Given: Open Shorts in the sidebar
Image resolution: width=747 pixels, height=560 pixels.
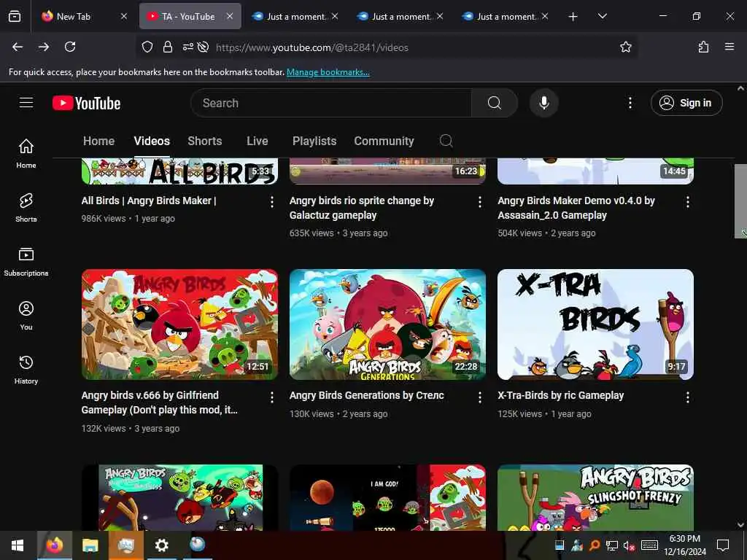Looking at the screenshot, I should pyautogui.click(x=26, y=208).
